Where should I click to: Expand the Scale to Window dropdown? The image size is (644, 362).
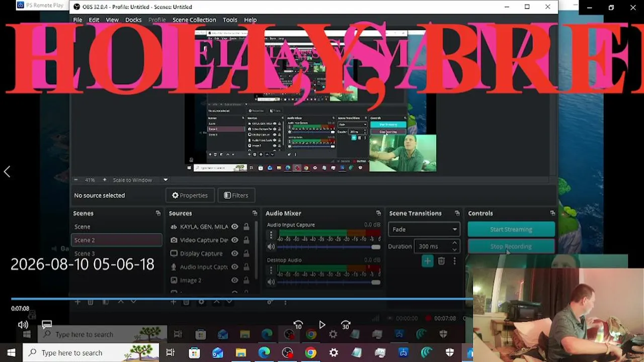pos(166,179)
